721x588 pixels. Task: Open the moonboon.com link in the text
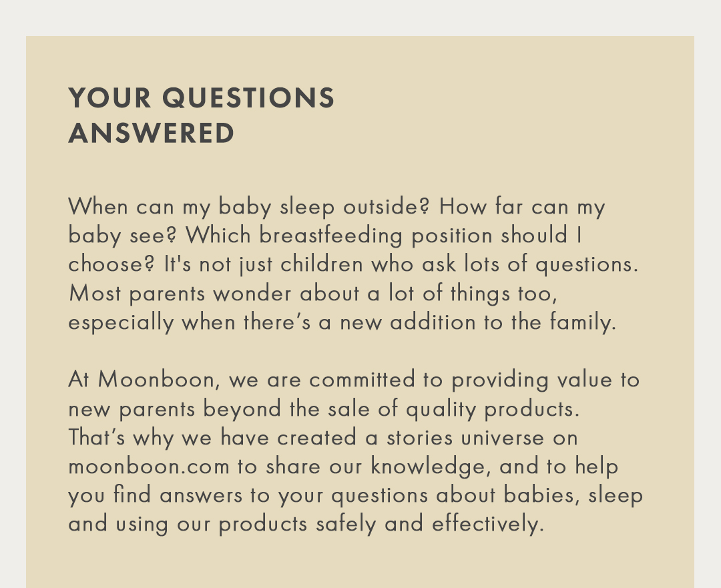point(148,467)
